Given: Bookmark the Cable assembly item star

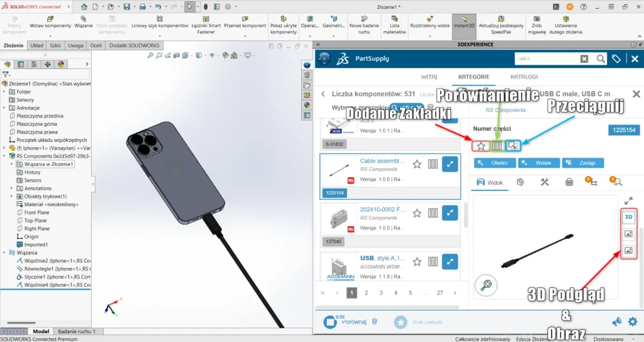Looking at the screenshot, I should click(x=417, y=164).
